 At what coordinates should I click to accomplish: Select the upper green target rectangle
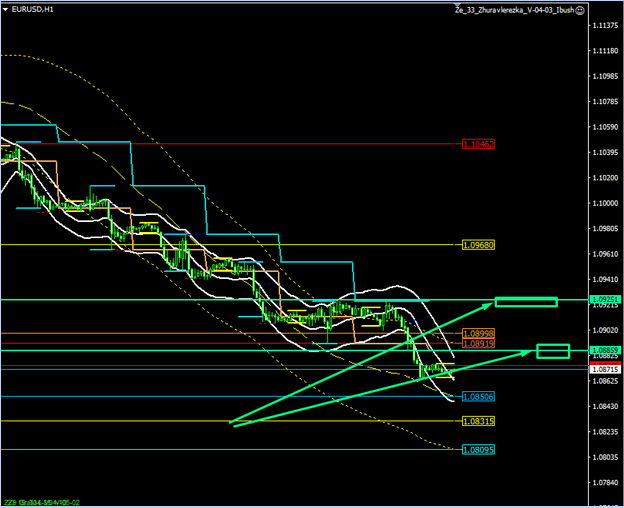[525, 301]
